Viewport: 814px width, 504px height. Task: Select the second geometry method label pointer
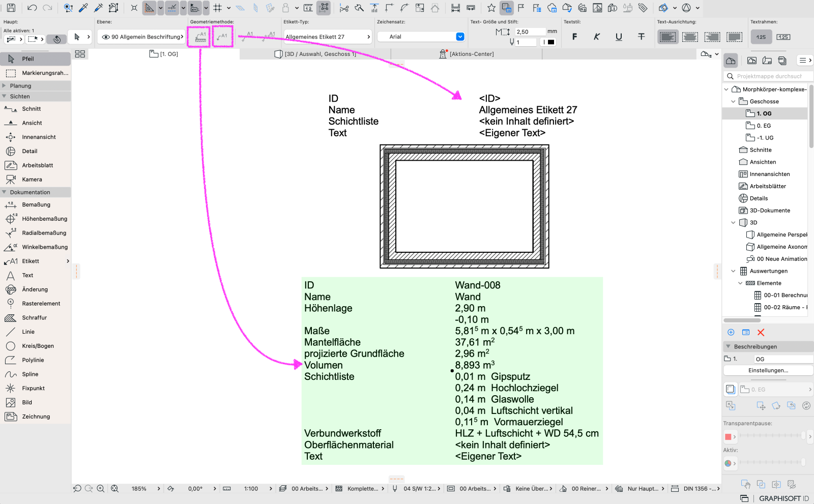(222, 37)
